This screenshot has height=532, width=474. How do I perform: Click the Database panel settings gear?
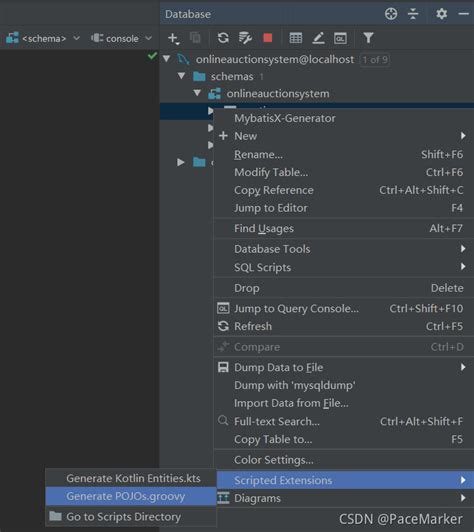click(441, 14)
